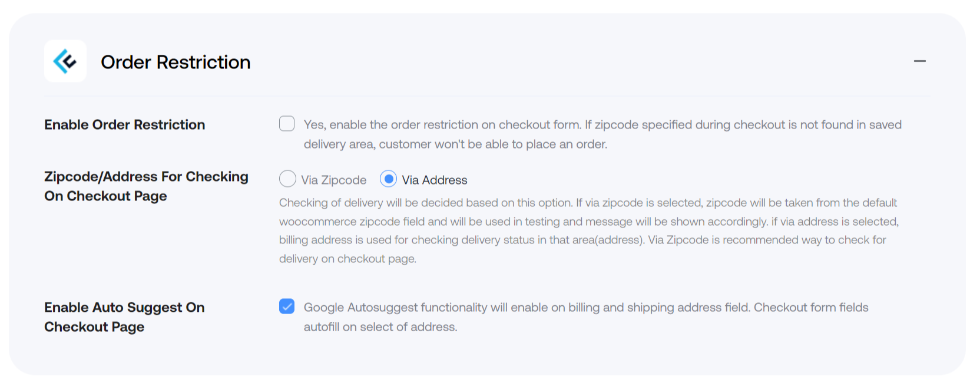
Task: Select the Via Address radio button
Action: [x=388, y=179]
